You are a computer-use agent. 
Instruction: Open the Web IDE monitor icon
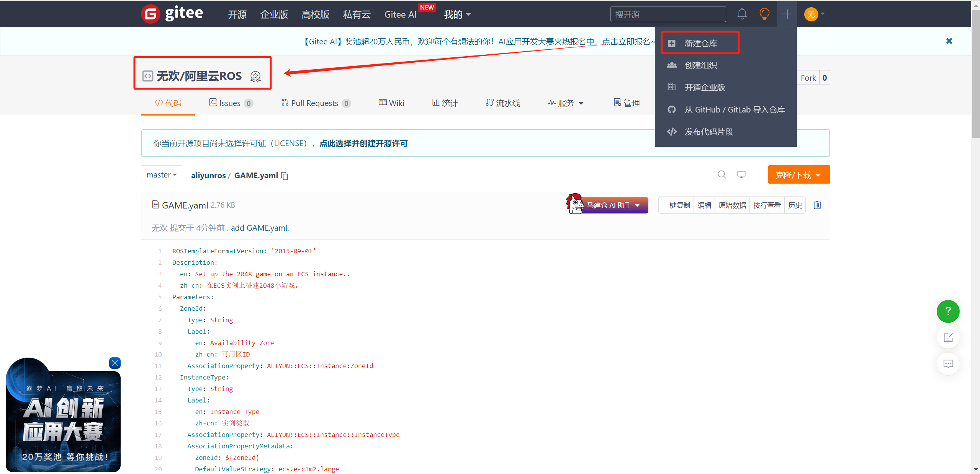[x=741, y=174]
